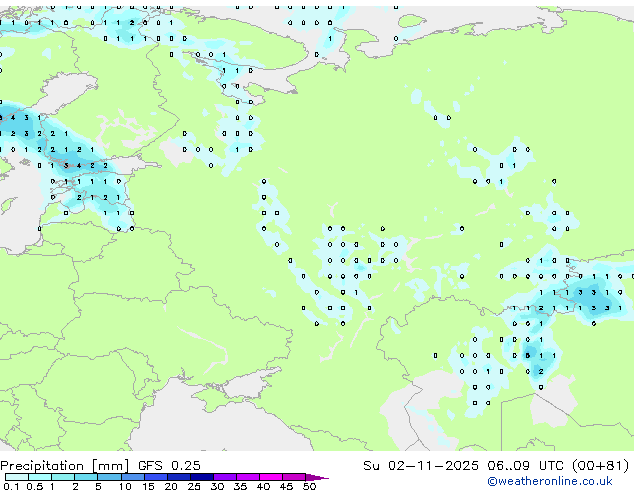Pick the legend swatch between 5 and 10
Viewport: 634px width, 490px height.
pyautogui.click(x=109, y=477)
